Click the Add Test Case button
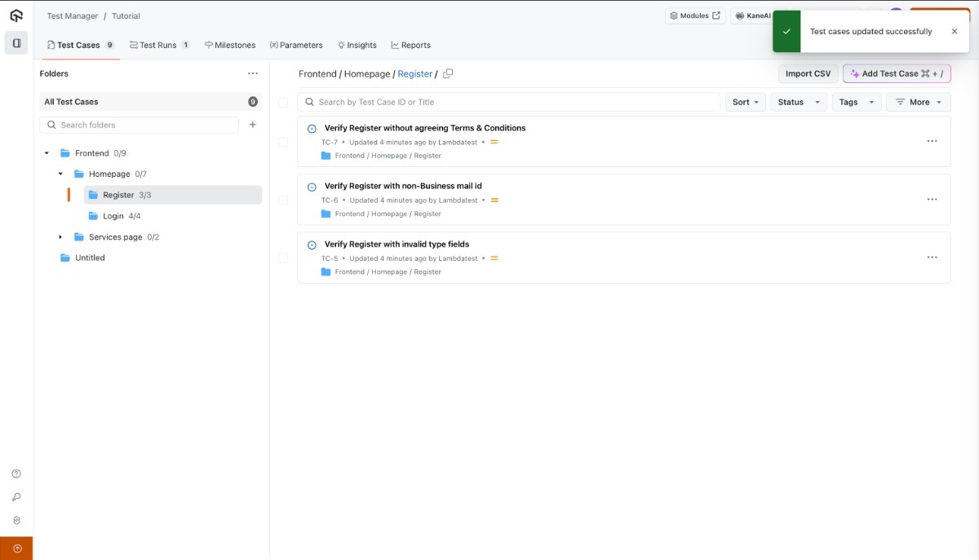Screen dimensions: 979x560 pyautogui.click(x=897, y=73)
